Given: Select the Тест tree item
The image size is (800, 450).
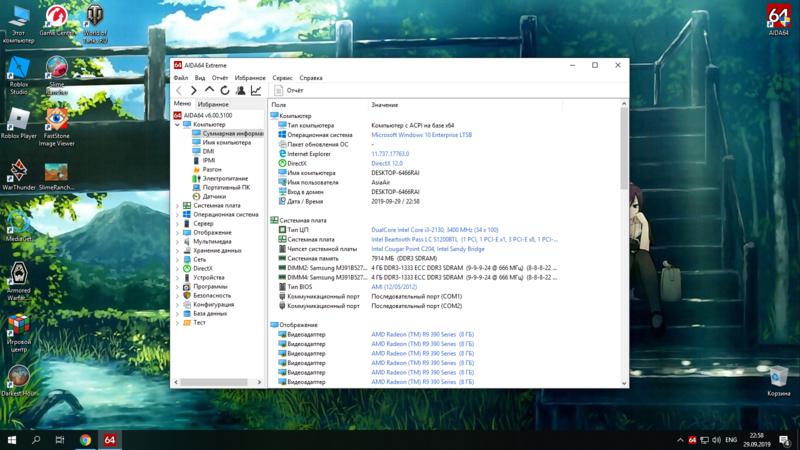Looking at the screenshot, I should 194,322.
